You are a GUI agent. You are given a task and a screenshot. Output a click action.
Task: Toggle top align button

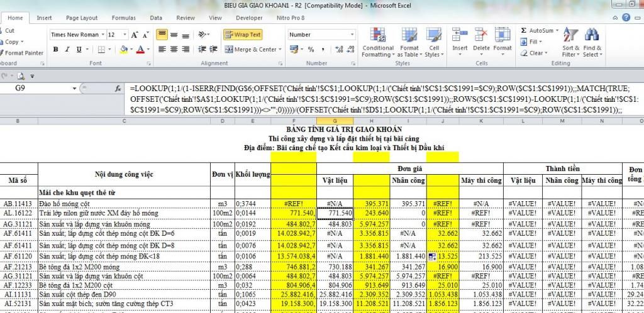[162, 35]
